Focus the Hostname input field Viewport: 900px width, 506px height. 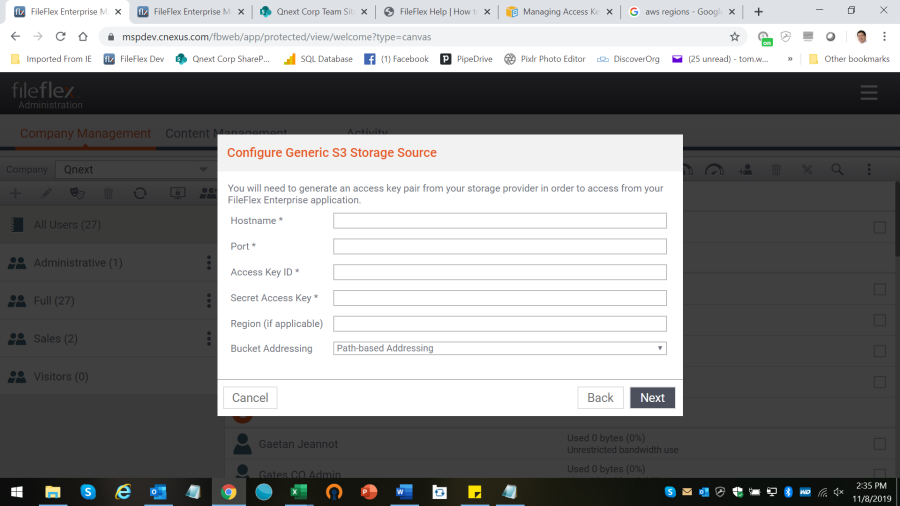499,221
